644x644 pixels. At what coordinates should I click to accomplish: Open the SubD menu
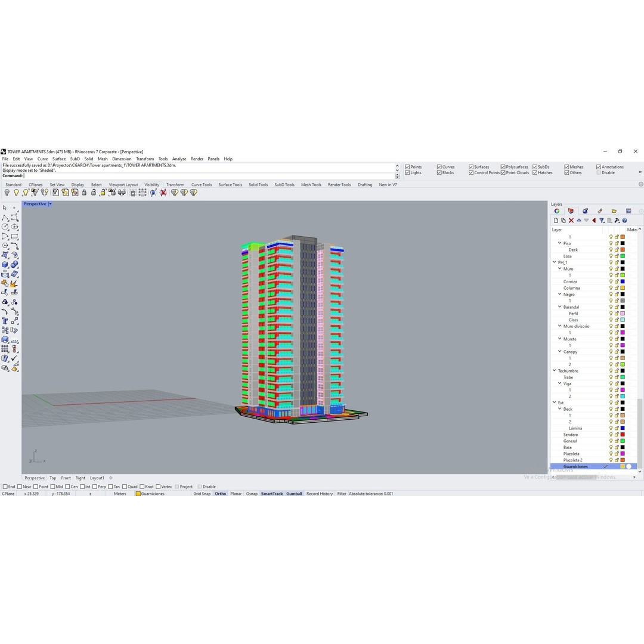[75, 159]
